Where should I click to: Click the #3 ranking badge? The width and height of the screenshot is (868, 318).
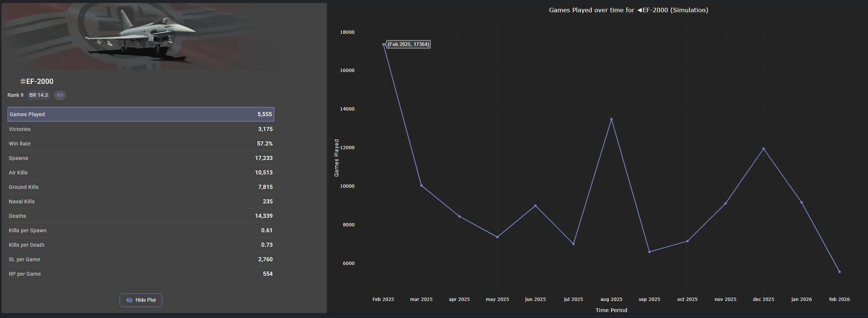pyautogui.click(x=60, y=95)
